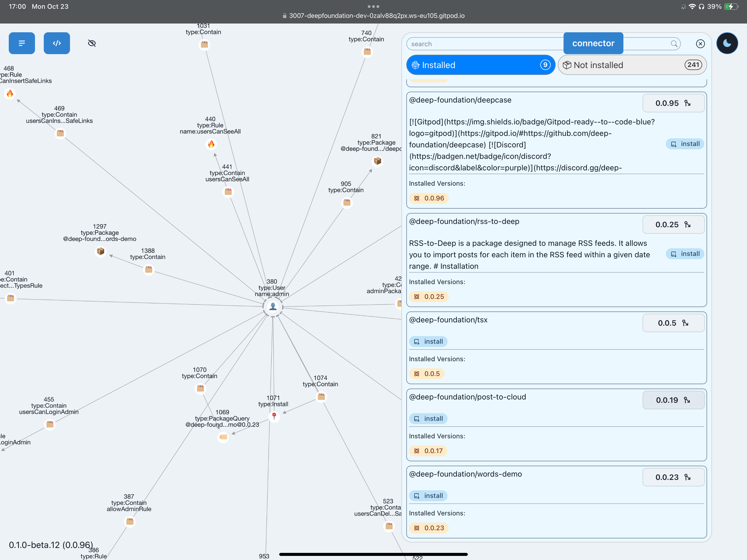The height and width of the screenshot is (560, 747).
Task: Click install button for the tsx package
Action: tap(428, 342)
